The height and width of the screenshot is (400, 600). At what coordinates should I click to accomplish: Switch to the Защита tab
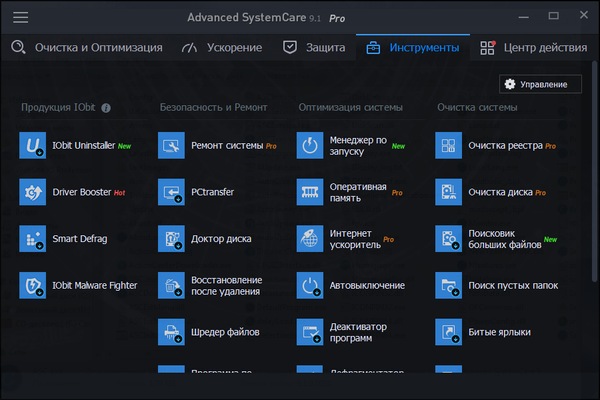314,48
